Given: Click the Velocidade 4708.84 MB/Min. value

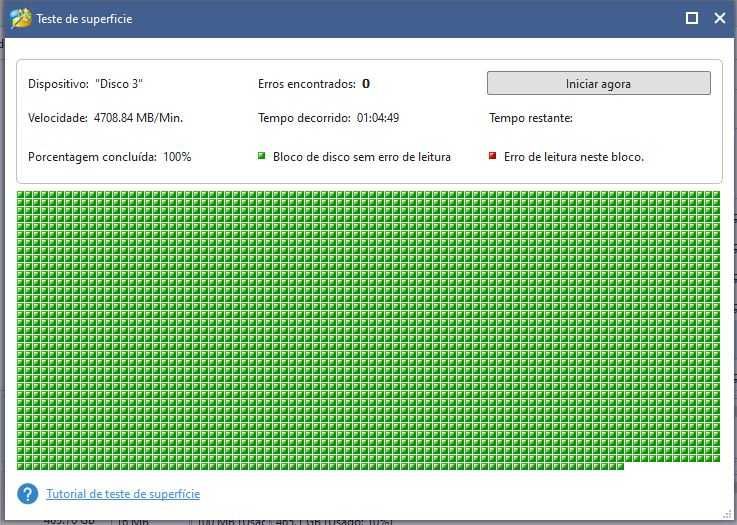Looking at the screenshot, I should tap(138, 118).
